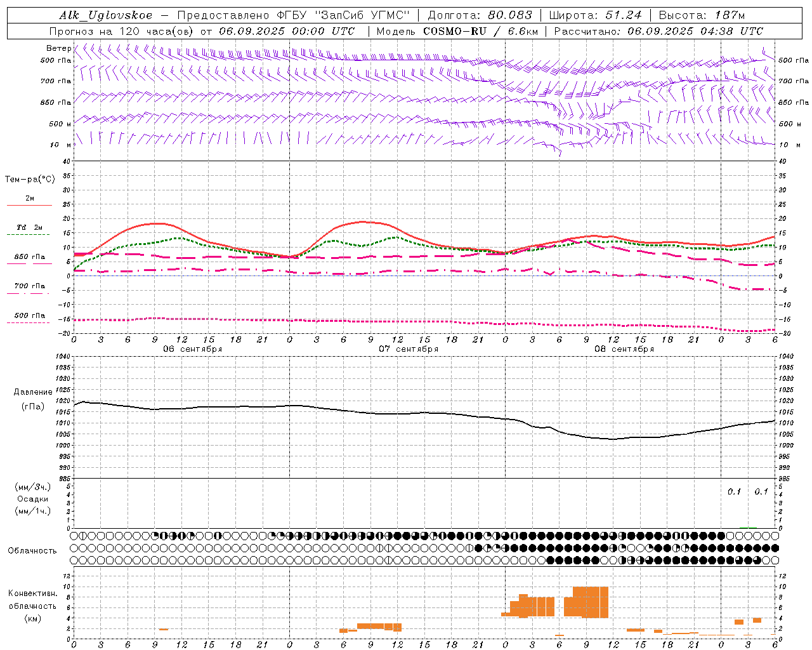Select the 07 сентября date label
Screen dimensions: 812x650
point(409,349)
